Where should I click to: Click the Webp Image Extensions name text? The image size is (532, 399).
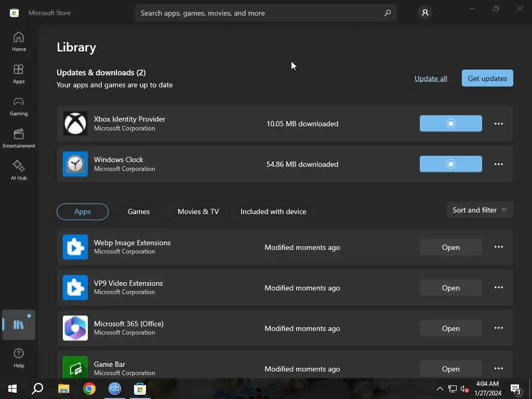point(132,243)
